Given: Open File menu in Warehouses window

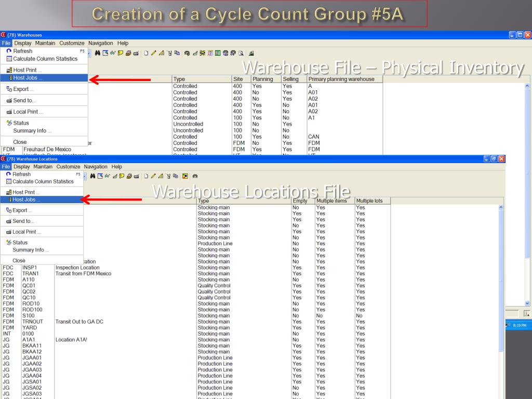Looking at the screenshot, I should [x=6, y=43].
